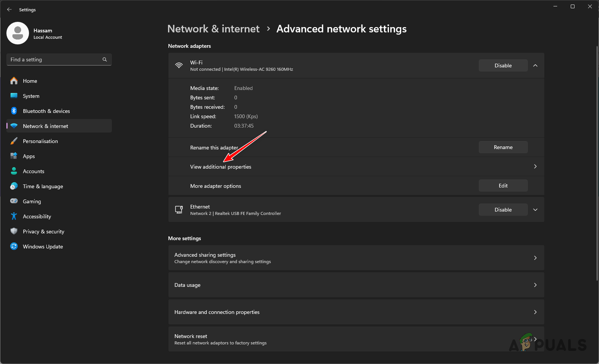
Task: Open View additional properties chevron arrow
Action: pos(535,166)
